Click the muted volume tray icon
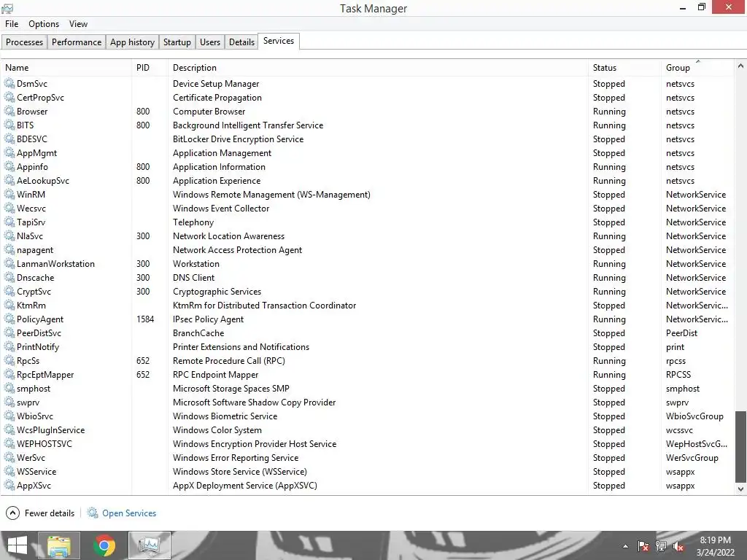This screenshot has height=560, width=747. (678, 546)
